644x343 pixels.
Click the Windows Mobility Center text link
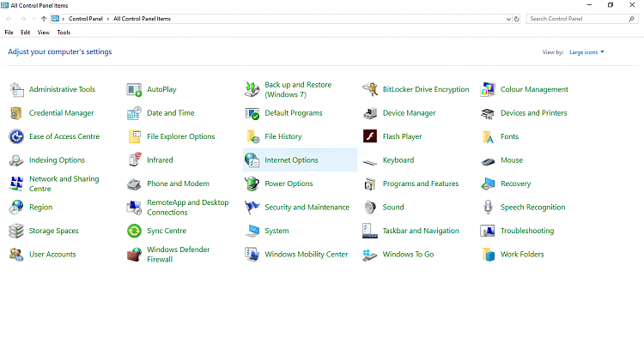pos(306,255)
